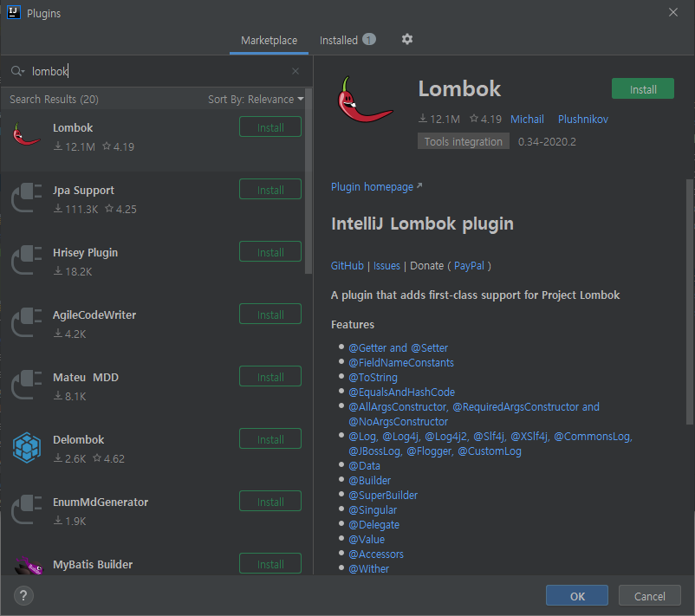Click the Lombok chili icon in results list
The height and width of the screenshot is (616, 695).
[x=27, y=134]
